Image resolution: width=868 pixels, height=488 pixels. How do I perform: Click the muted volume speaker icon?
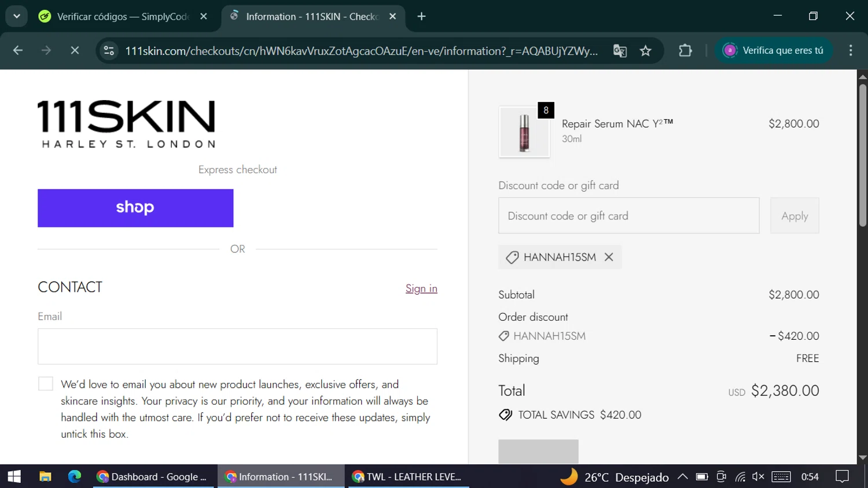tap(758, 477)
